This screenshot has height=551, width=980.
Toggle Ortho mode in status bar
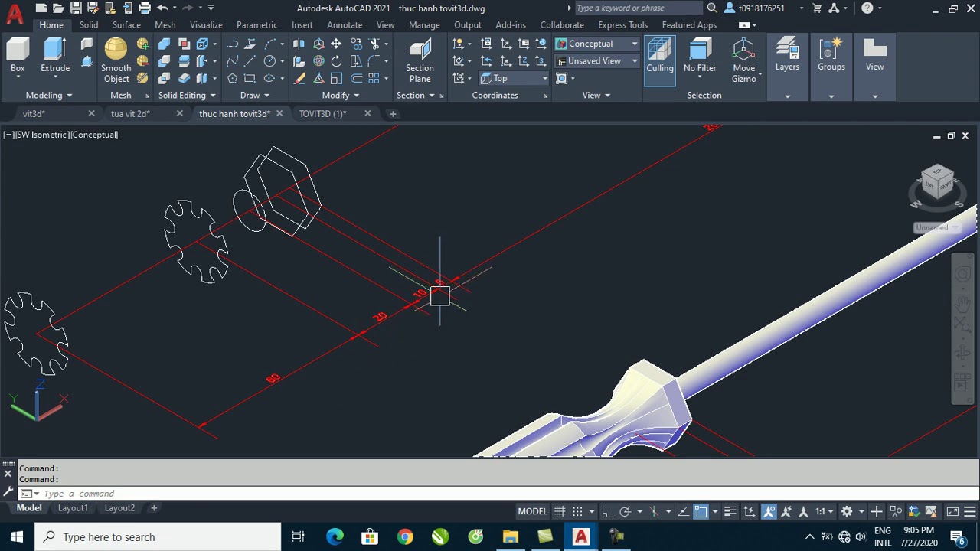click(607, 511)
